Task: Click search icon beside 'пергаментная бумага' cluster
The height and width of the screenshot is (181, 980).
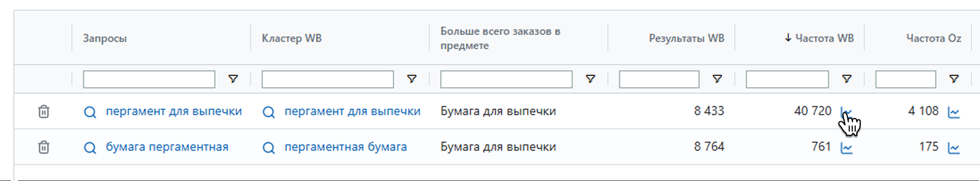Action: [268, 148]
